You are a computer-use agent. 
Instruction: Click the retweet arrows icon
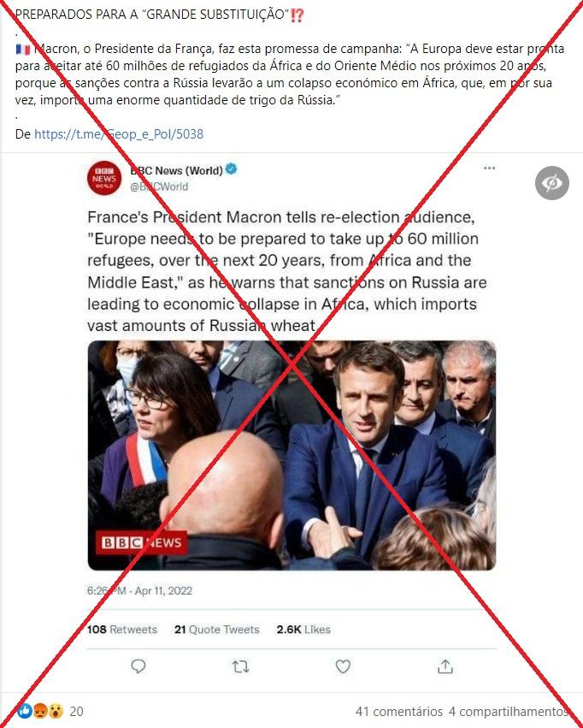point(241,667)
